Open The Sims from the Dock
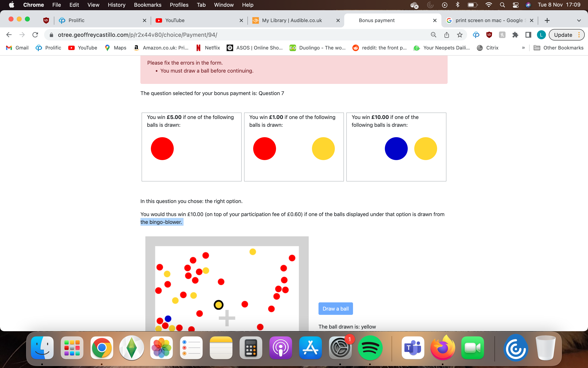 pyautogui.click(x=132, y=348)
